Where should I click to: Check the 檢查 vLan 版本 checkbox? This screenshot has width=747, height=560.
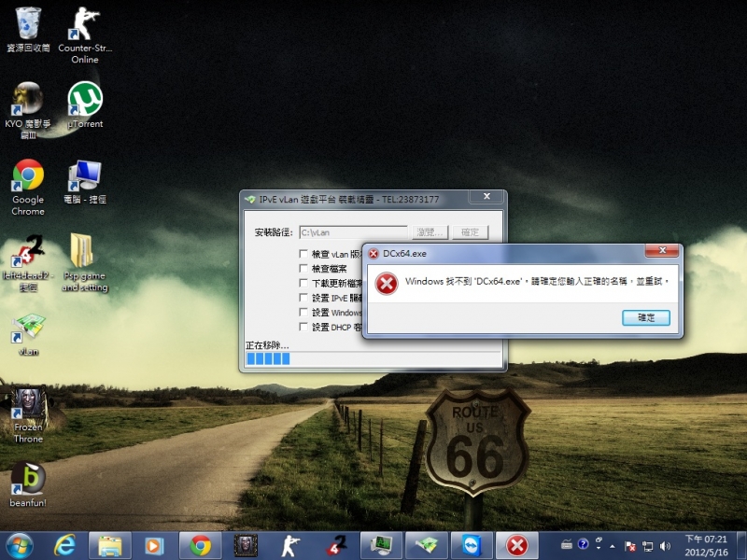point(303,253)
